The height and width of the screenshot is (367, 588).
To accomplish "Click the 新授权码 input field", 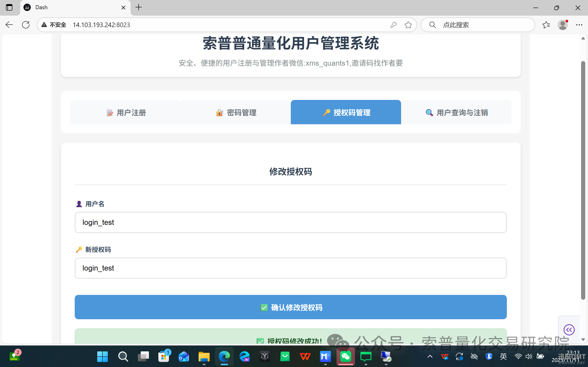I will point(291,268).
